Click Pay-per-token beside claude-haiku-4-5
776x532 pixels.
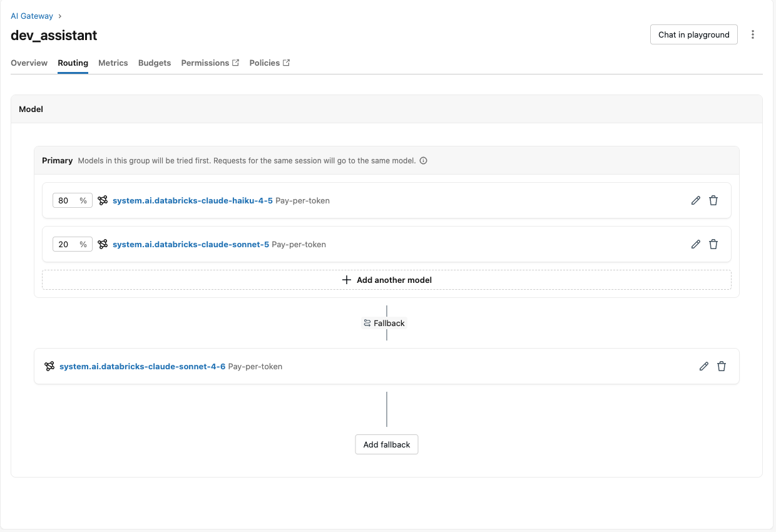click(302, 200)
